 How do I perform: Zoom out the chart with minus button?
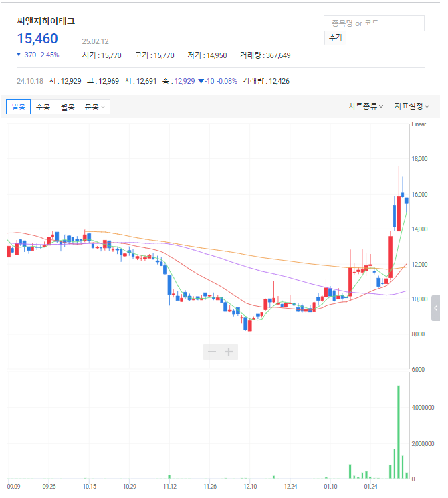pyautogui.click(x=212, y=352)
